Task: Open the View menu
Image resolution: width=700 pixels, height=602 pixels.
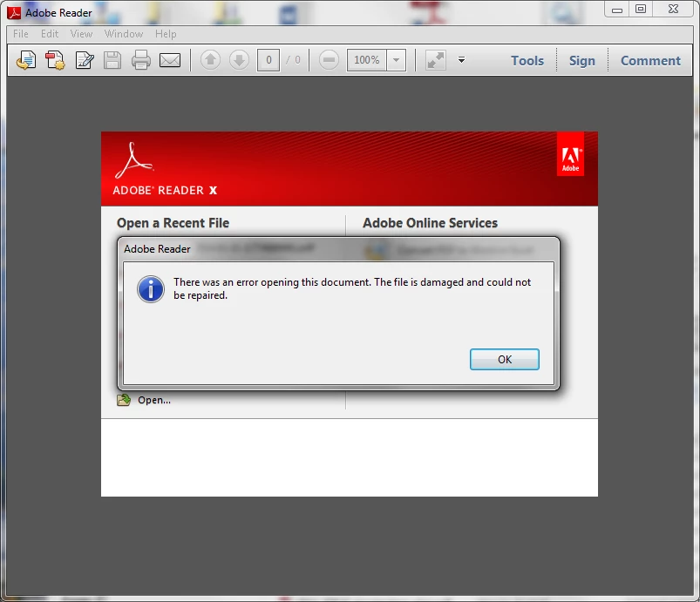Action: click(81, 34)
